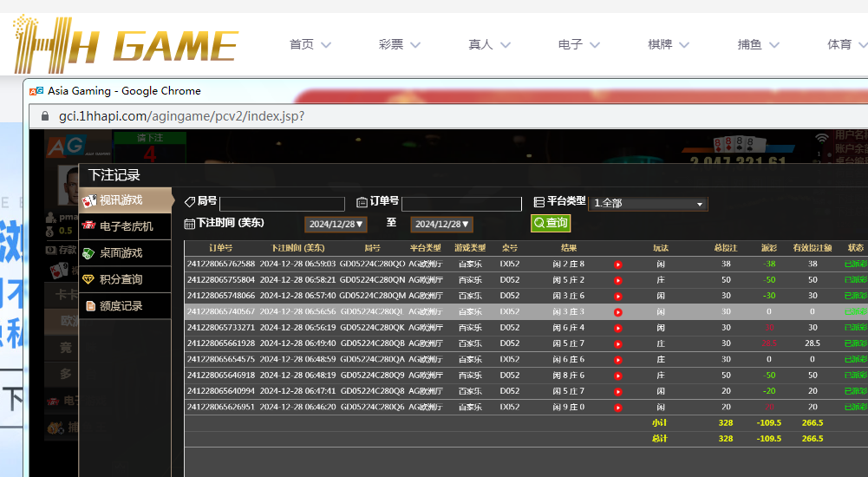Click the lock icon in the address bar

point(45,116)
